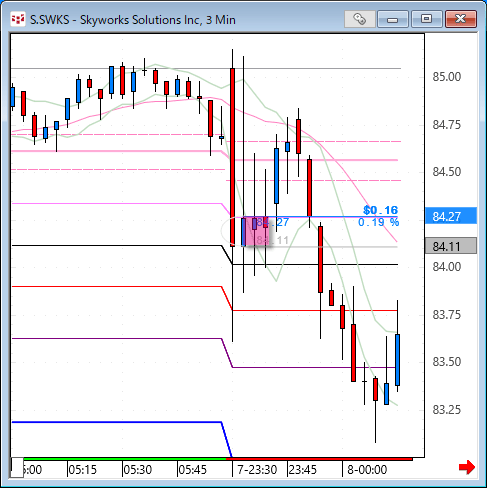Click the 0.19 % change label
487x488 pixels.
(378, 222)
